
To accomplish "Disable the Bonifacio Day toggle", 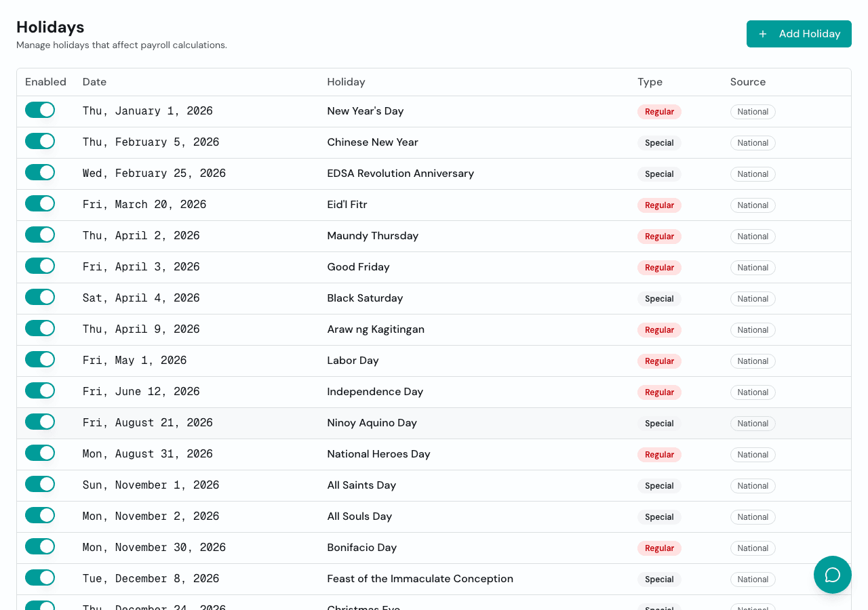I will point(40,547).
